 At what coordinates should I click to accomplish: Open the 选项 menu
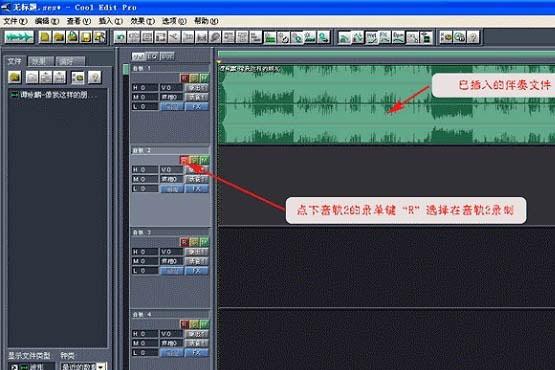[174, 21]
